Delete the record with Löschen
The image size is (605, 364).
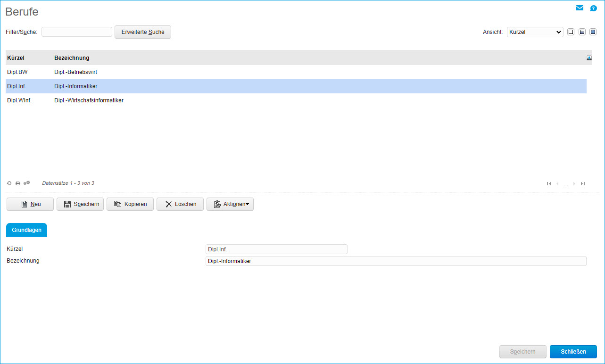(180, 204)
